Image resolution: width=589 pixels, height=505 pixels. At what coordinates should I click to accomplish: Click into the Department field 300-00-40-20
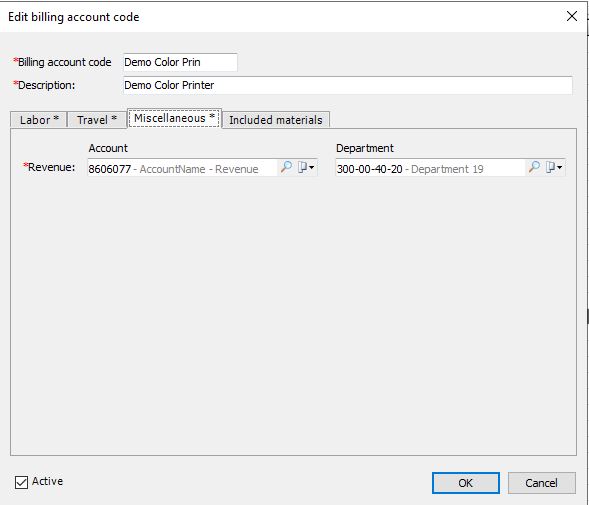click(430, 168)
